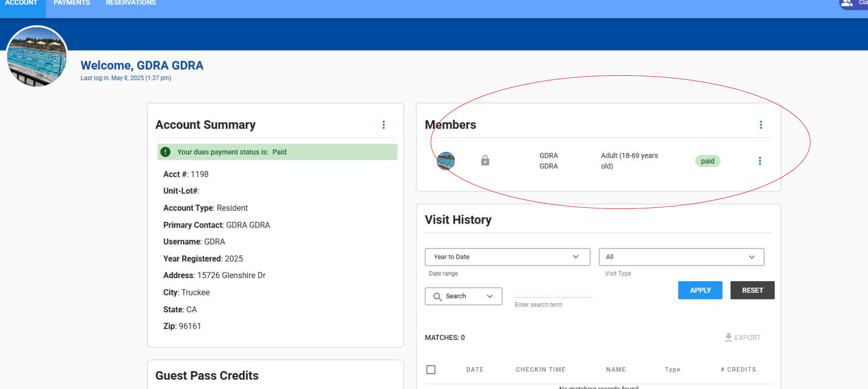Screen dimensions: 868x389
Task: Expand the Search field type dropdown
Action: [463, 296]
